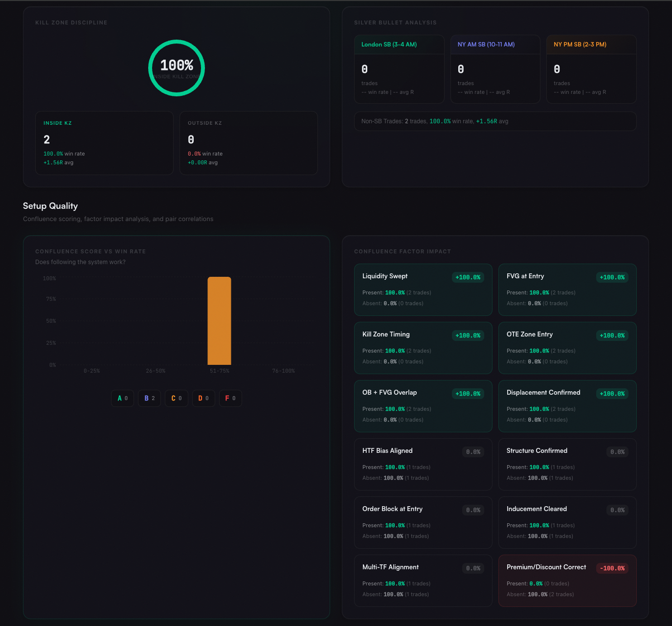Click the -100.0% badge on Premium/Discount Correct
Screen dimensions: 672x626
click(612, 568)
